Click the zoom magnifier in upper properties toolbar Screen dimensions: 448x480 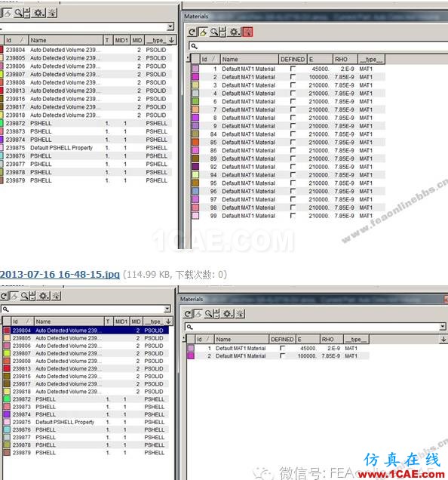tap(19, 13)
